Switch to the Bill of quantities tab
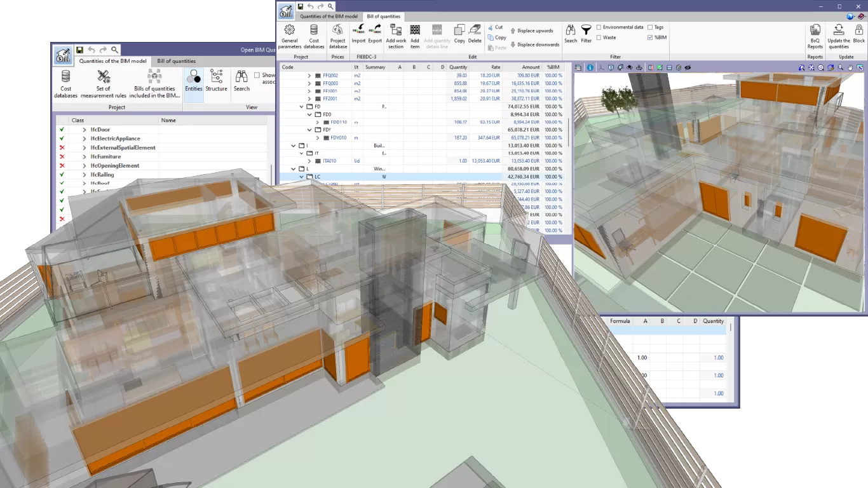This screenshot has width=868, height=488. (x=385, y=17)
